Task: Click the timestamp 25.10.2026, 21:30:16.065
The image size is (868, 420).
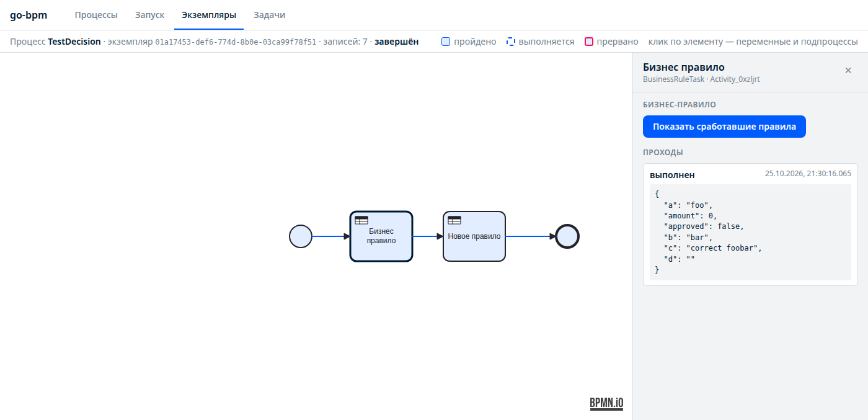Action: tap(808, 174)
